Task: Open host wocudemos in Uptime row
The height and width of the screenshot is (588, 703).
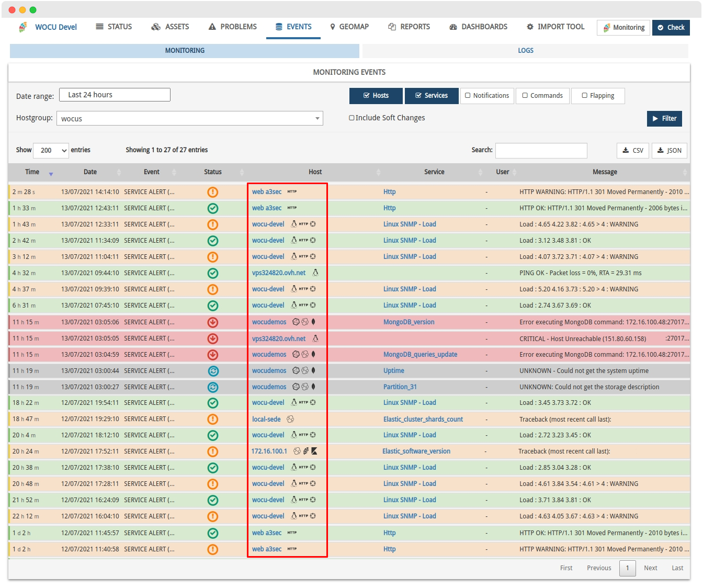Action: pyautogui.click(x=269, y=371)
